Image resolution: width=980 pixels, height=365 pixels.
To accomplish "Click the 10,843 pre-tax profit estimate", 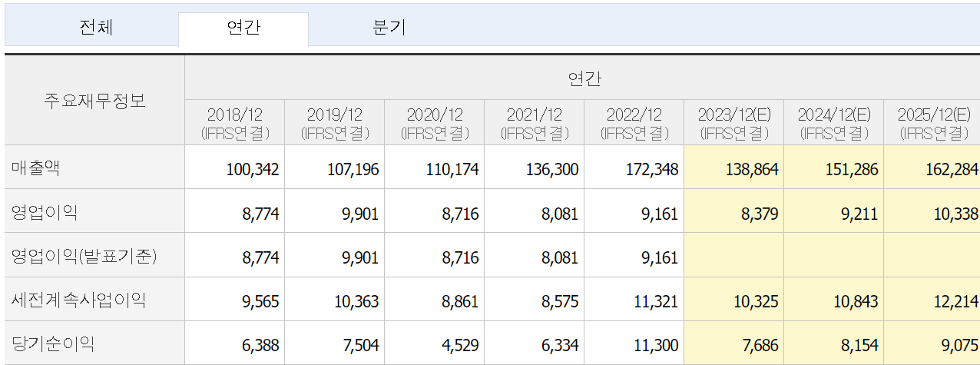I will (856, 301).
